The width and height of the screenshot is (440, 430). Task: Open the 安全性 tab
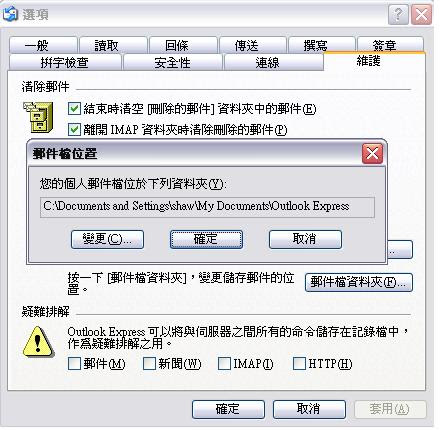point(172,62)
